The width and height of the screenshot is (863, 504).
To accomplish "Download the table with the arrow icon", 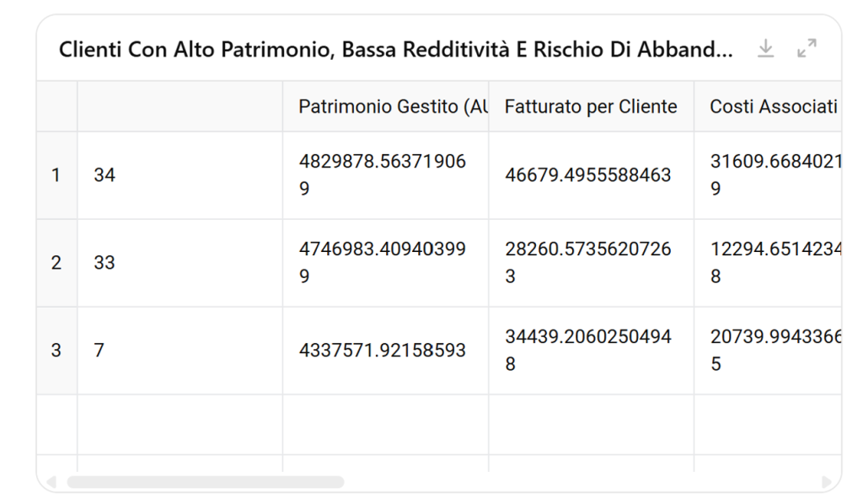I will click(765, 48).
